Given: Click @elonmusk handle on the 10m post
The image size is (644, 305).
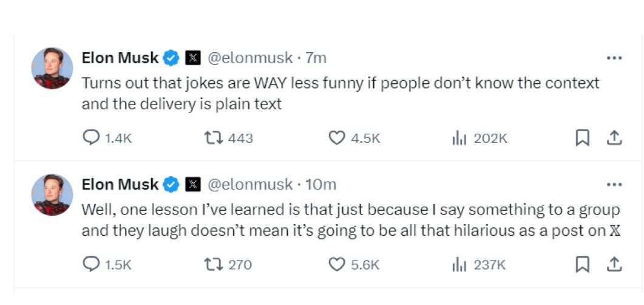Looking at the screenshot, I should coord(250,184).
